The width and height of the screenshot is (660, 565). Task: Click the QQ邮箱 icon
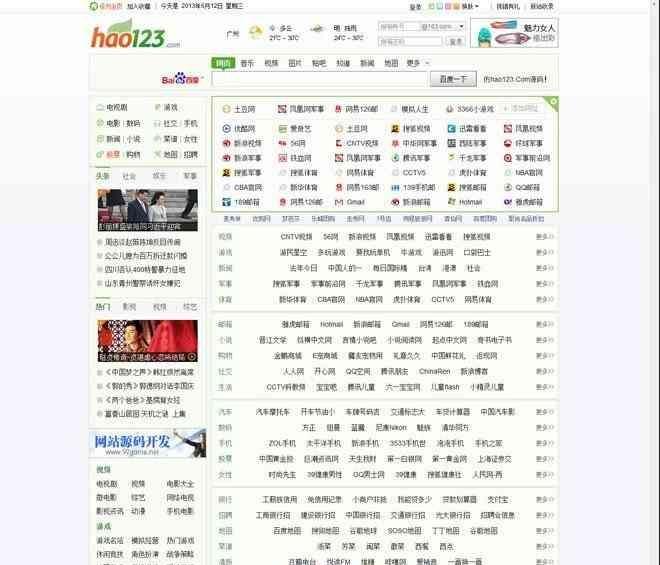508,187
